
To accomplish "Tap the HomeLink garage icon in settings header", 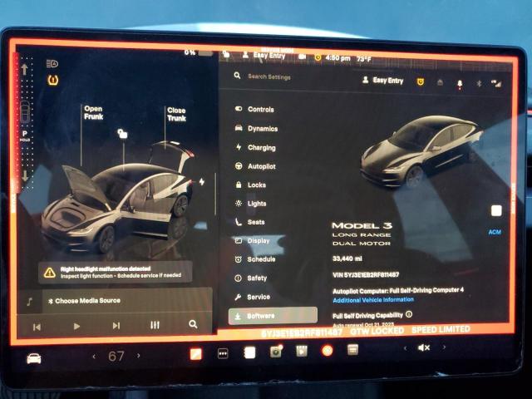I will 440,82.
